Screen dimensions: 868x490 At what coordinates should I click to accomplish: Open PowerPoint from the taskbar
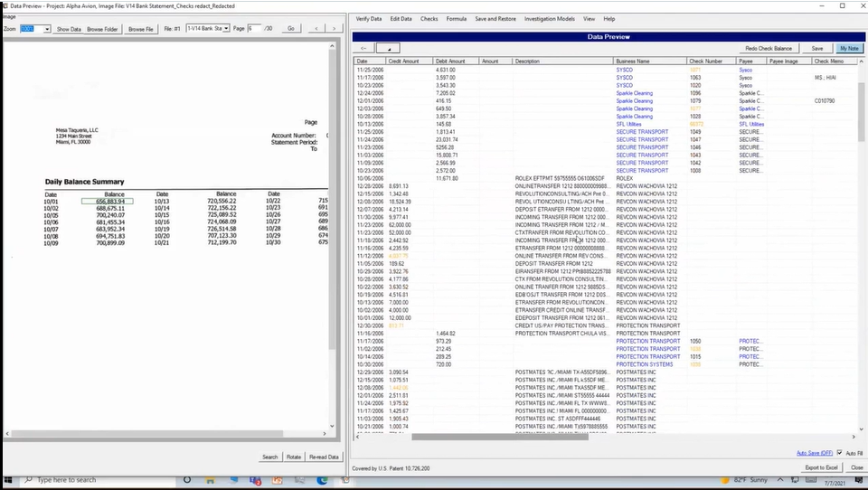click(x=278, y=480)
